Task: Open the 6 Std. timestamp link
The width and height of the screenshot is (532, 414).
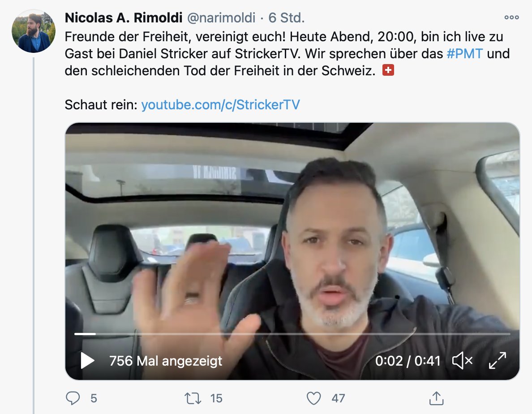Action: [286, 17]
